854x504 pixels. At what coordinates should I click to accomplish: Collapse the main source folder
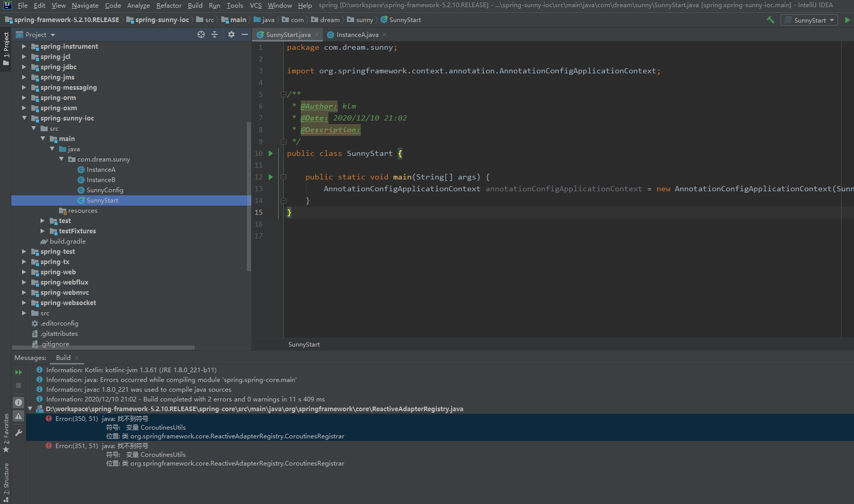pos(43,138)
